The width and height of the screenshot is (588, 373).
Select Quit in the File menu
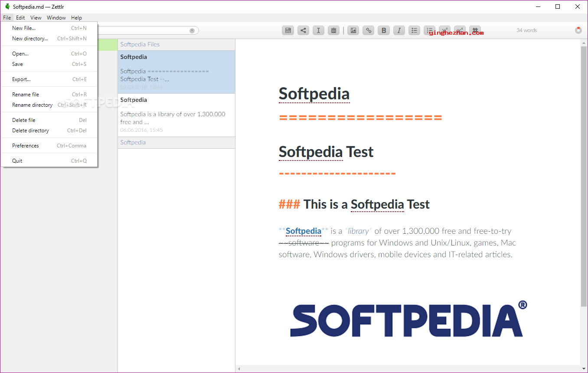coord(49,161)
